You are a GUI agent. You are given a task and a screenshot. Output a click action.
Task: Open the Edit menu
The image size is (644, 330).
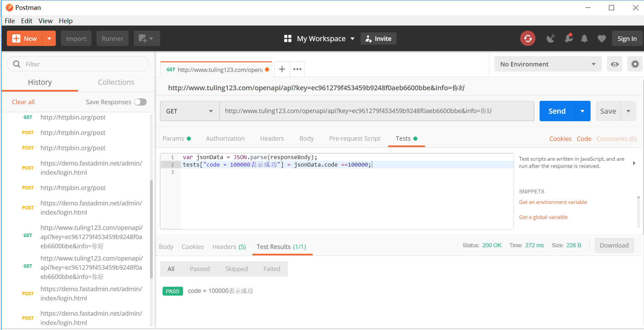click(x=27, y=21)
